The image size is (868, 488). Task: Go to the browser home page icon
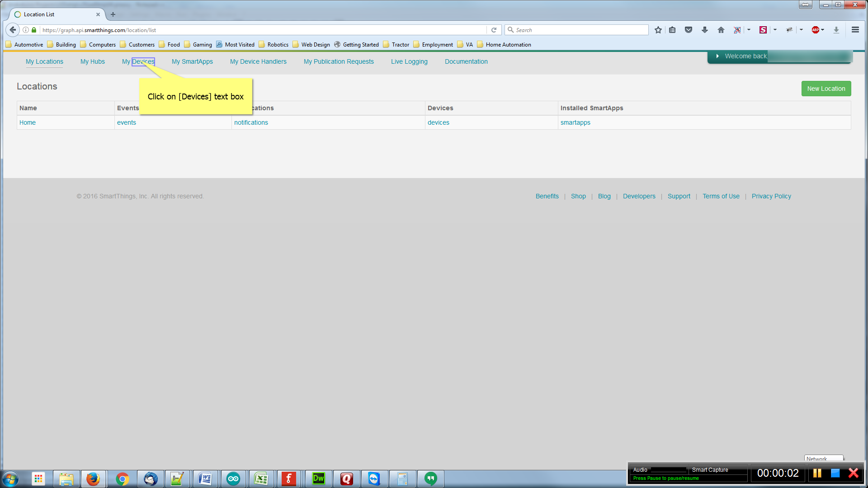point(721,30)
